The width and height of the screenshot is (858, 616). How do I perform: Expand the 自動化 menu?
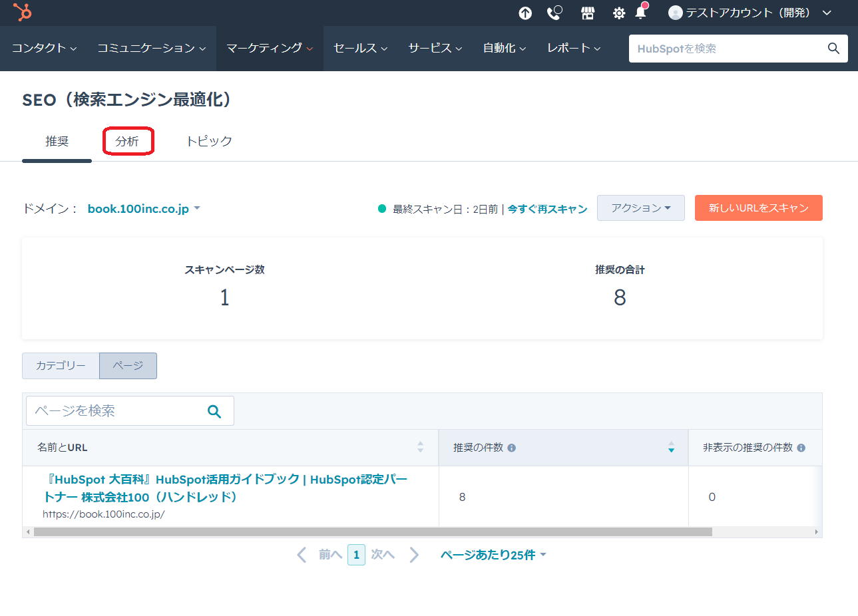(x=505, y=48)
